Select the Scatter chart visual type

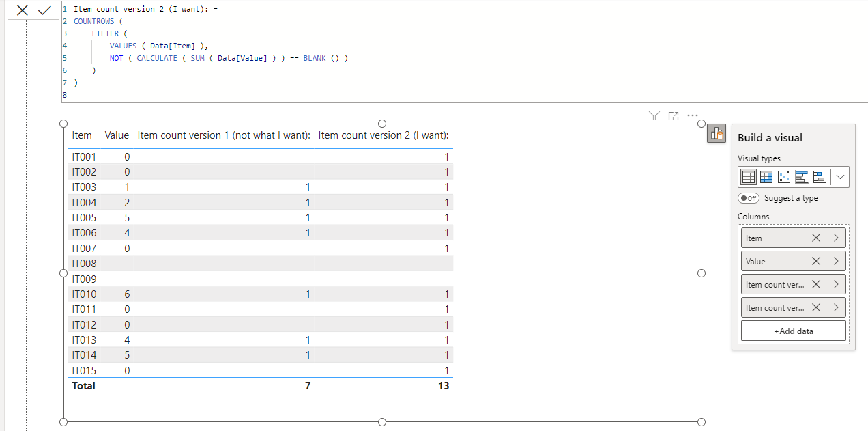(x=784, y=177)
